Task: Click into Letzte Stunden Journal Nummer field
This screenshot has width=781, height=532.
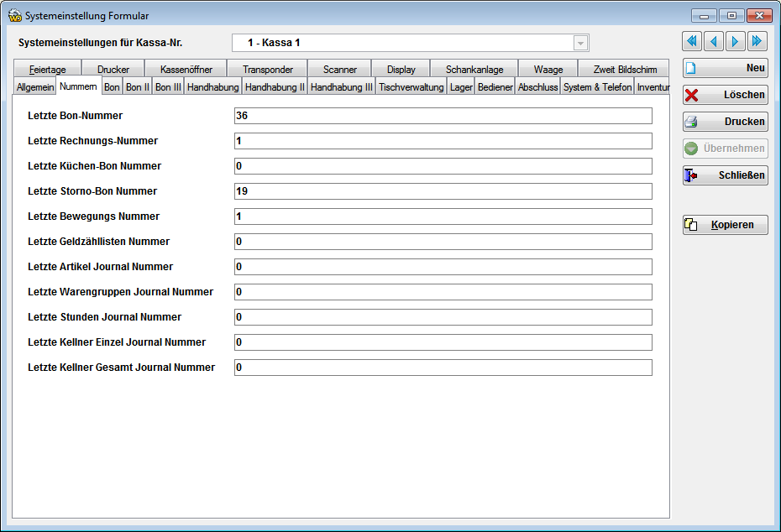Action: tap(443, 317)
